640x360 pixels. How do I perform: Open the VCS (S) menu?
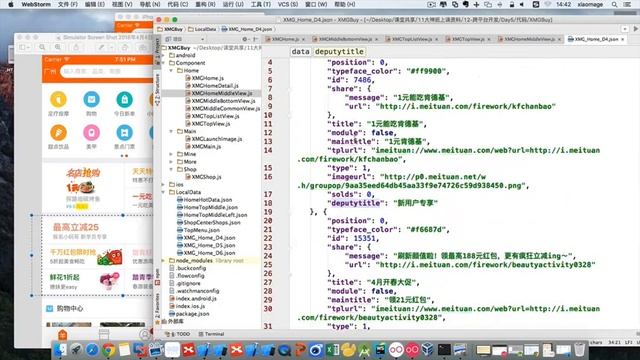coord(288,4)
